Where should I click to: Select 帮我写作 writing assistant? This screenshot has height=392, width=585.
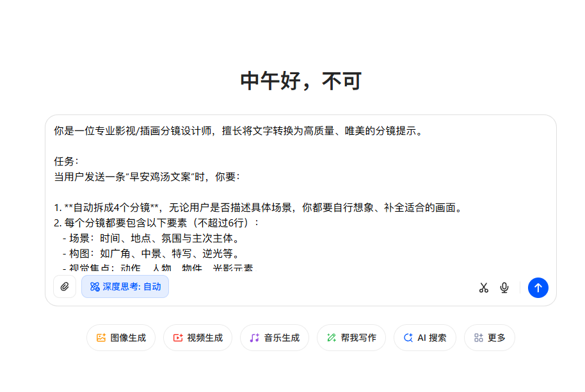point(351,338)
